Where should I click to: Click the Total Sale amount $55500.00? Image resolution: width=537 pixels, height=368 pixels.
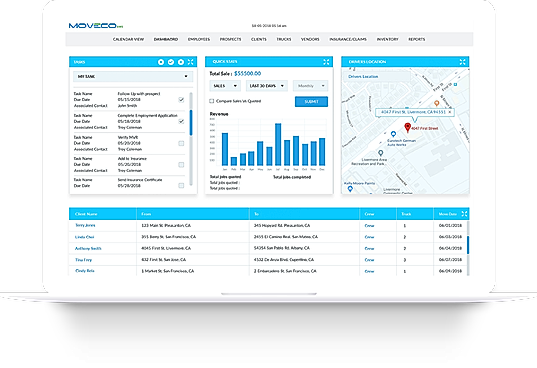248,74
